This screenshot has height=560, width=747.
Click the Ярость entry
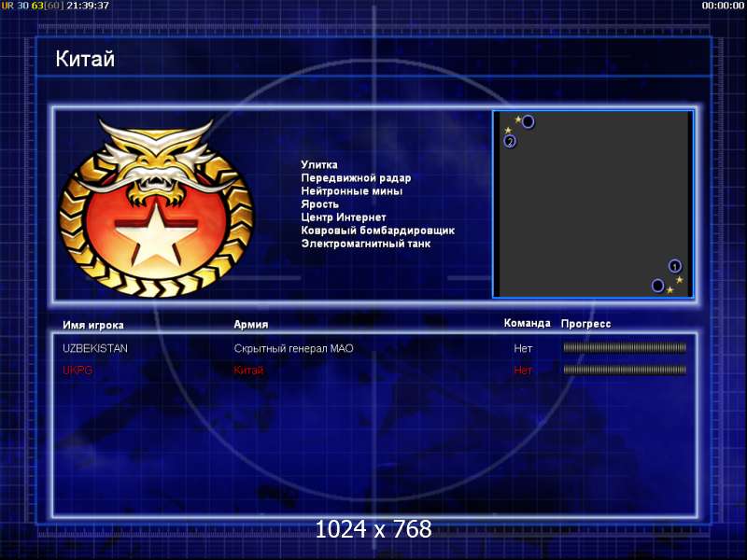[319, 204]
